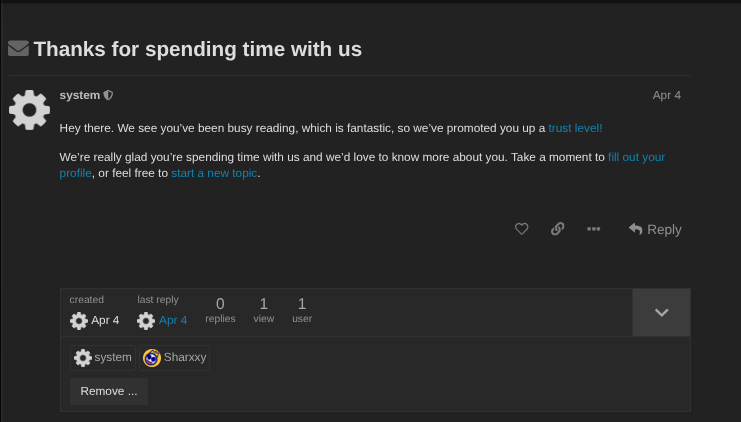Jump to last reply Apr 4 link
The image size is (741, 422).
(x=173, y=321)
